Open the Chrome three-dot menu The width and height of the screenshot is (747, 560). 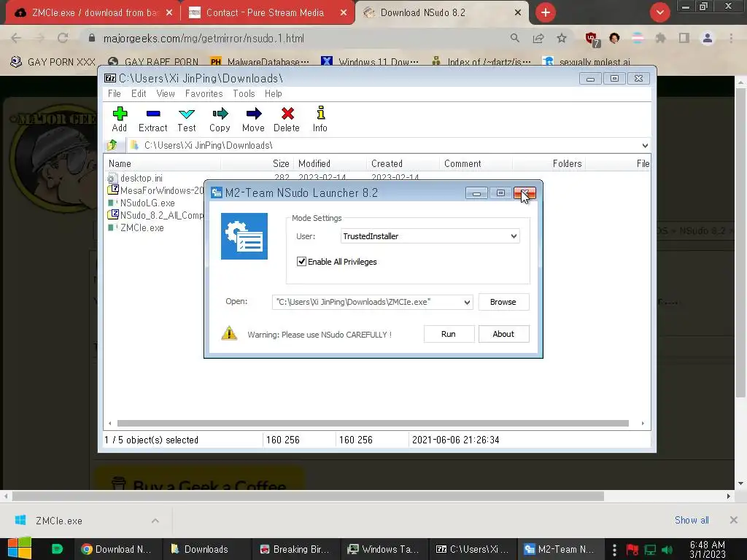click(731, 38)
